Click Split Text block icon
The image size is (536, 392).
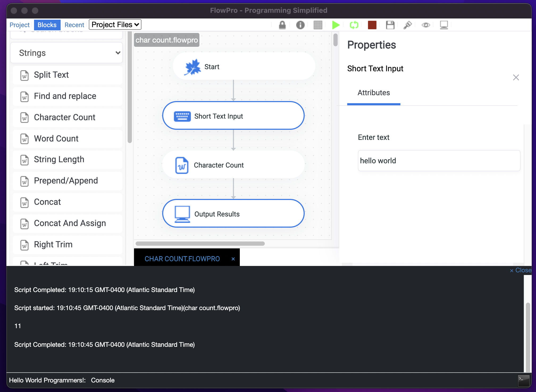24,75
